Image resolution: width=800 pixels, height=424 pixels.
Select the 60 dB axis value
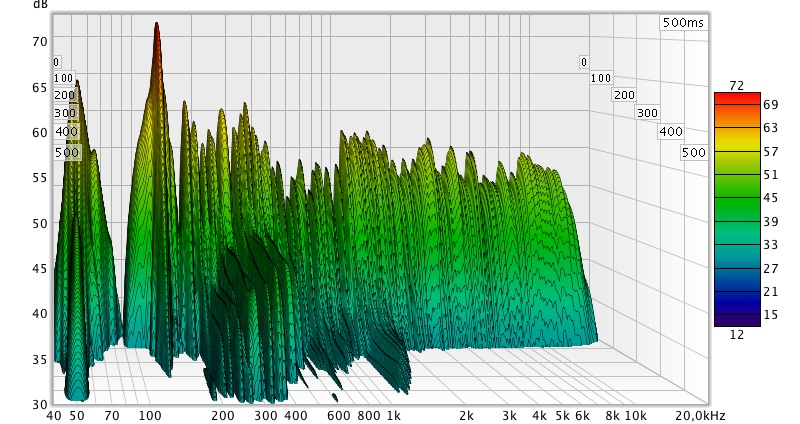[40, 133]
